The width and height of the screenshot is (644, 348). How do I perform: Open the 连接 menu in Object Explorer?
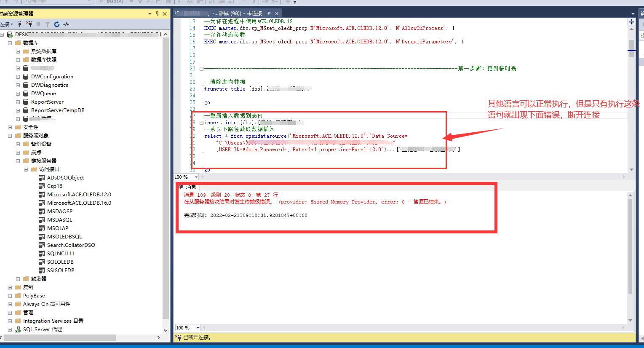click(x=5, y=24)
